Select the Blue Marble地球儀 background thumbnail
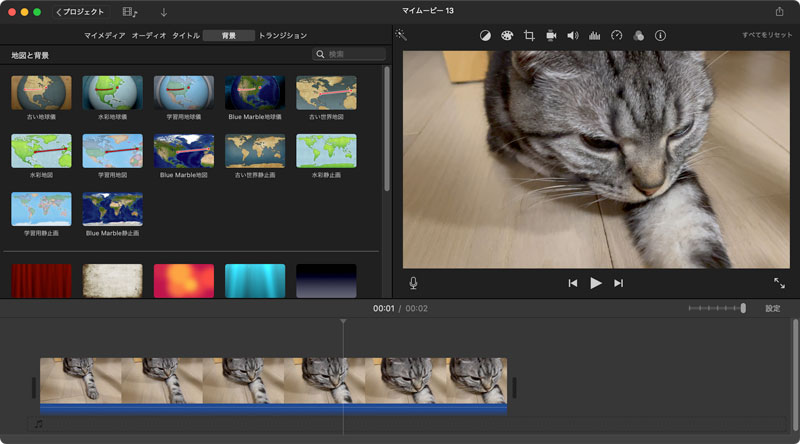The image size is (800, 444). point(255,92)
